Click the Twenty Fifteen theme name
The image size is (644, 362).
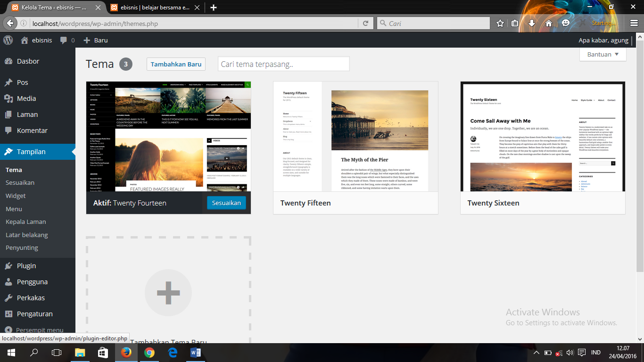pos(305,203)
